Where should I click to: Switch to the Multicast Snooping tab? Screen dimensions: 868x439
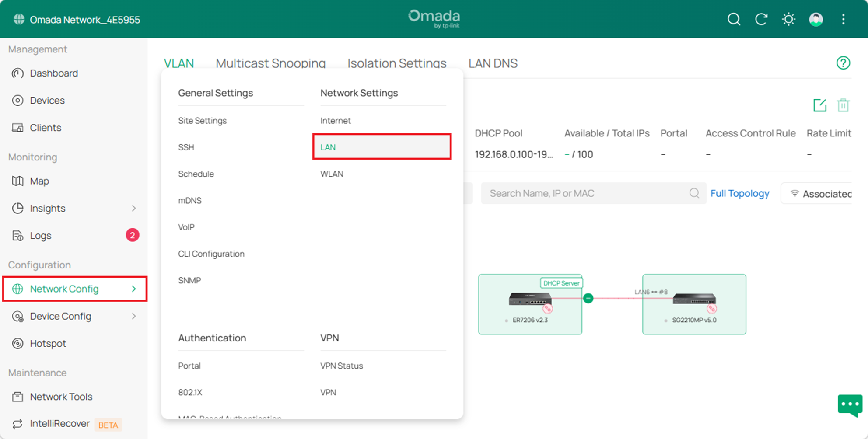click(x=270, y=63)
